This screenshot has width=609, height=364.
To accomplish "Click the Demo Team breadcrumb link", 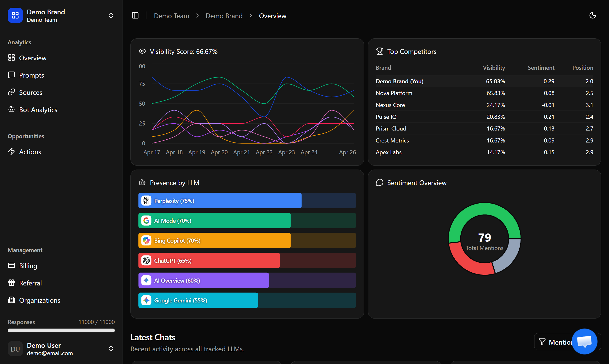I will tap(172, 16).
